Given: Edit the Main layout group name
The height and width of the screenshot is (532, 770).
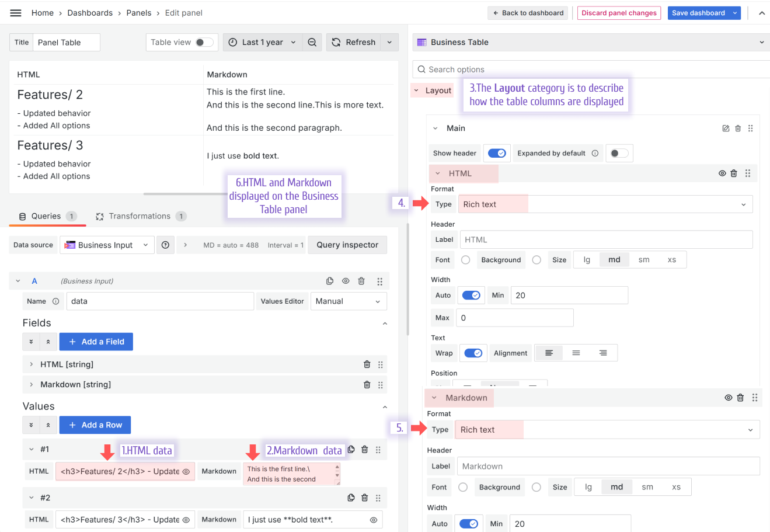Looking at the screenshot, I should click(x=726, y=128).
